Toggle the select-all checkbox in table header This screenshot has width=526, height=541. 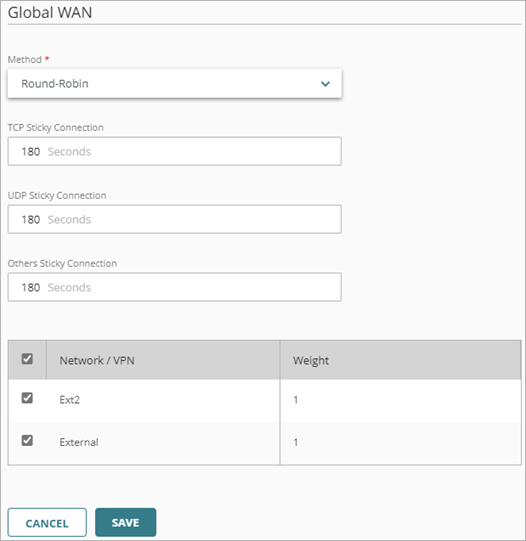27,359
